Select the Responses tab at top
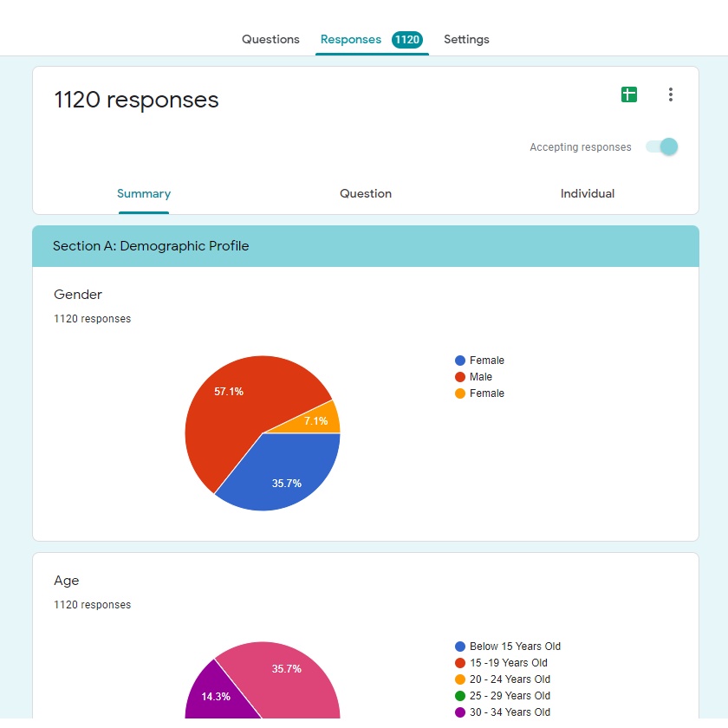This screenshot has width=728, height=728. (x=351, y=40)
